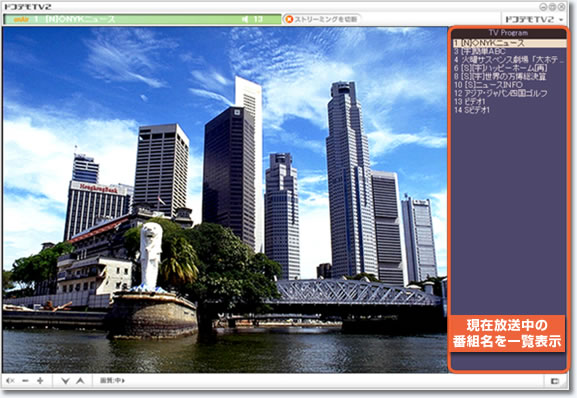Toggle the program list panel icon

click(x=555, y=381)
